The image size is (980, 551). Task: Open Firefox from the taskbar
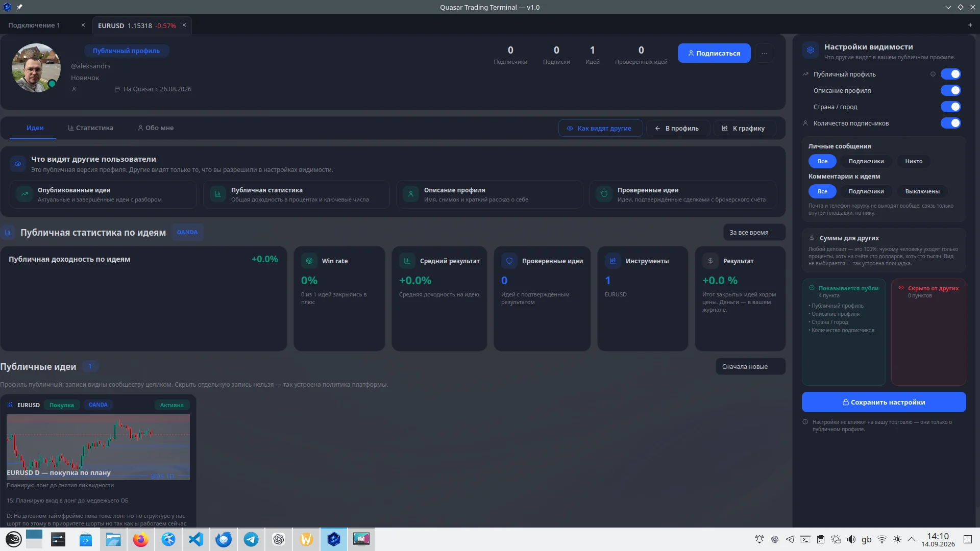click(x=141, y=539)
